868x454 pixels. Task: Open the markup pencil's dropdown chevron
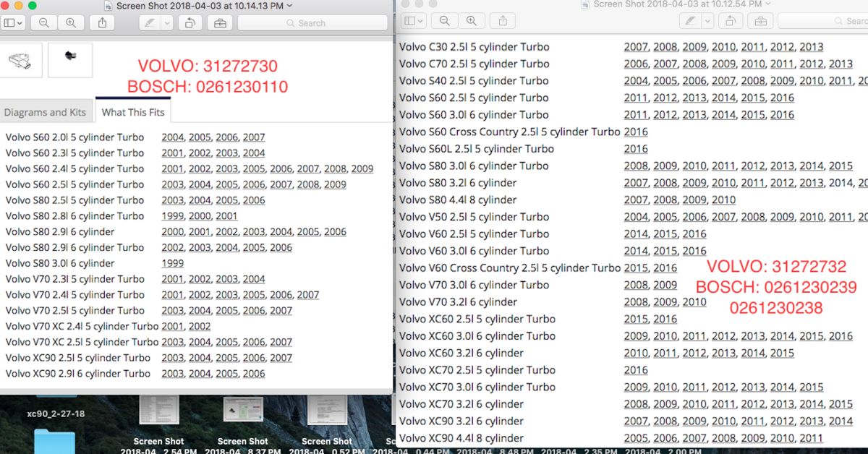(x=165, y=22)
